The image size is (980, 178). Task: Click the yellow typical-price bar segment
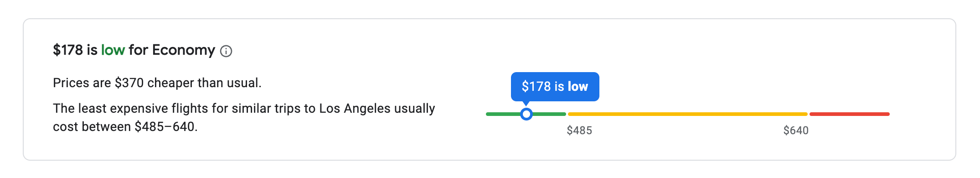688,114
